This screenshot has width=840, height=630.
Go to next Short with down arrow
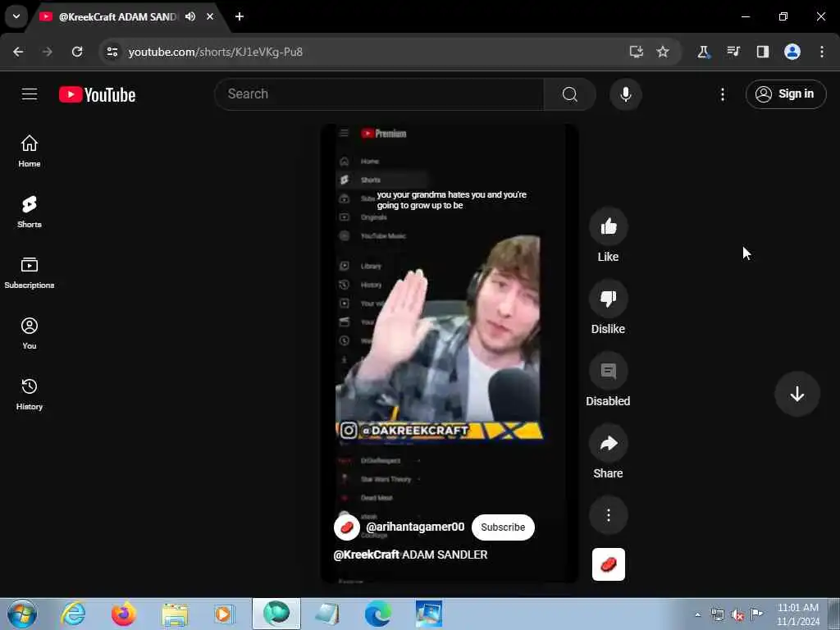coord(797,394)
